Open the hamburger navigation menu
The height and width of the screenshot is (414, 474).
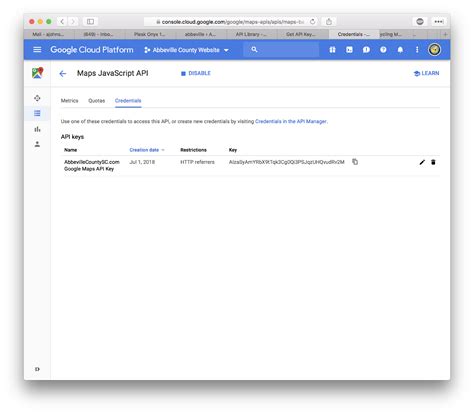[x=37, y=50]
